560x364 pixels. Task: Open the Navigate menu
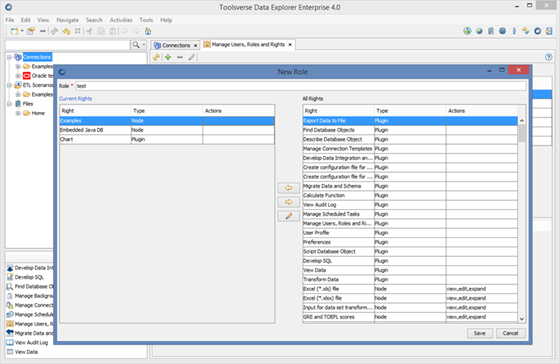(x=68, y=20)
